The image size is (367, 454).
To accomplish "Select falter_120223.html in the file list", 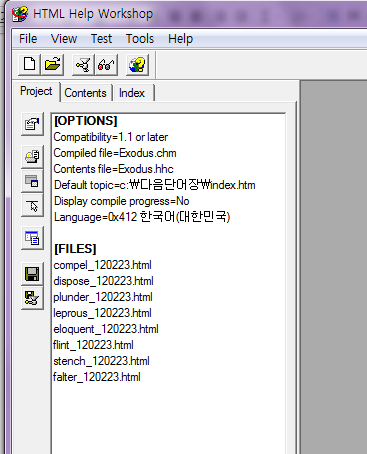I will point(97,377).
